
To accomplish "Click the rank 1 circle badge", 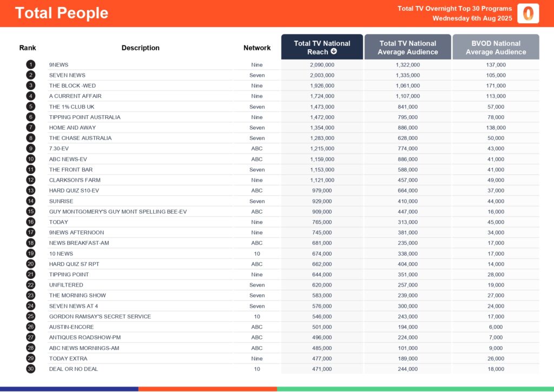I will pyautogui.click(x=30, y=65).
